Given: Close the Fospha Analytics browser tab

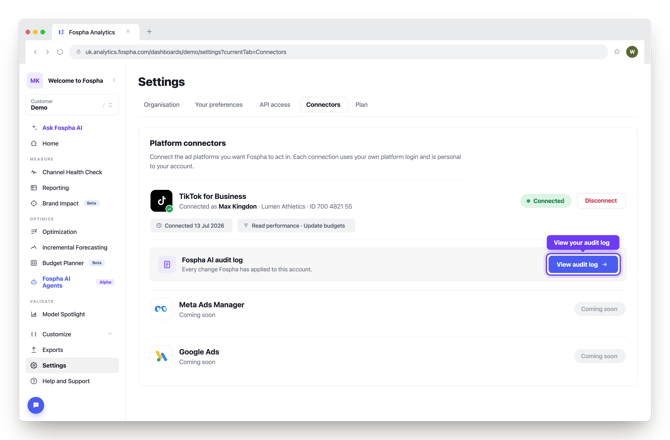Looking at the screenshot, I should click(x=128, y=32).
